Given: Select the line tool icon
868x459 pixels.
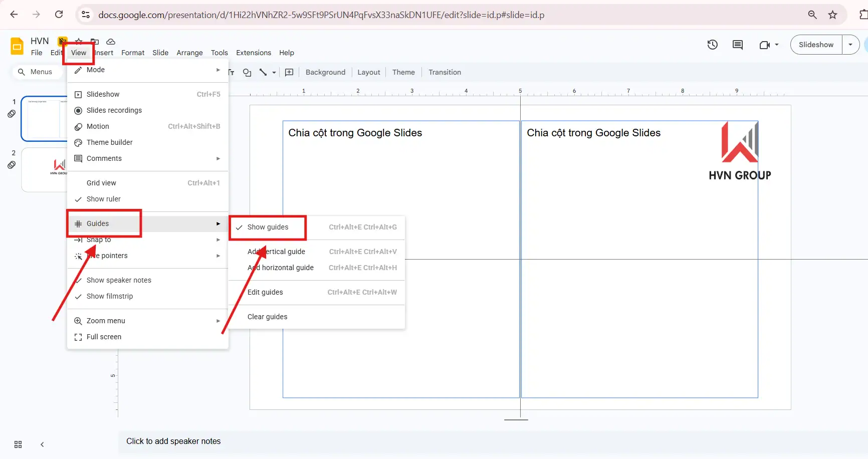Looking at the screenshot, I should click(x=263, y=72).
